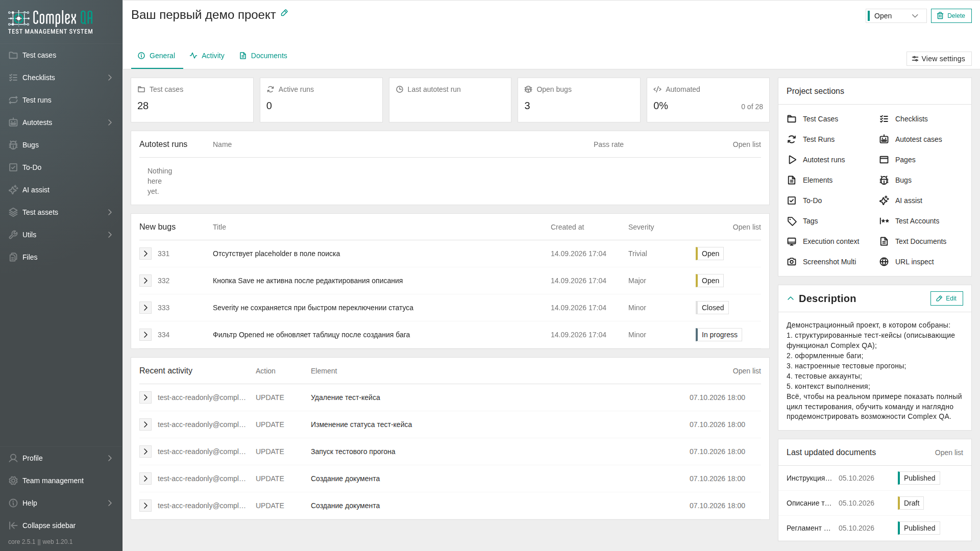980x551 pixels.
Task: Switch to the Activity tab
Action: (x=207, y=56)
